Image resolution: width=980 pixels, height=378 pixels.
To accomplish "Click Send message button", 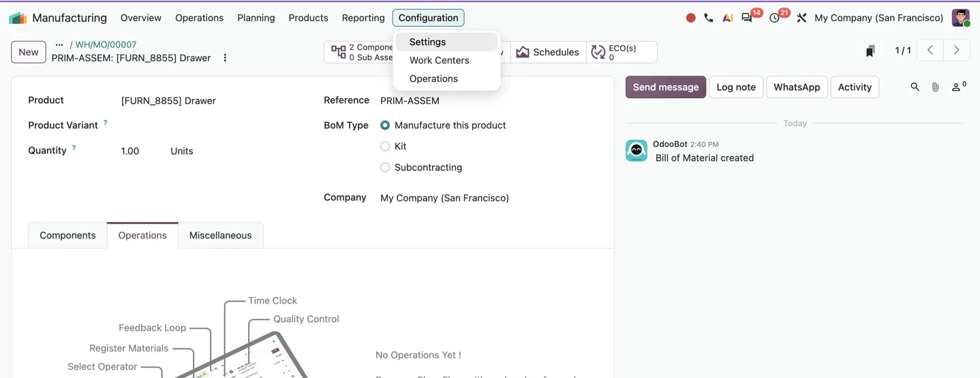I will 666,87.
